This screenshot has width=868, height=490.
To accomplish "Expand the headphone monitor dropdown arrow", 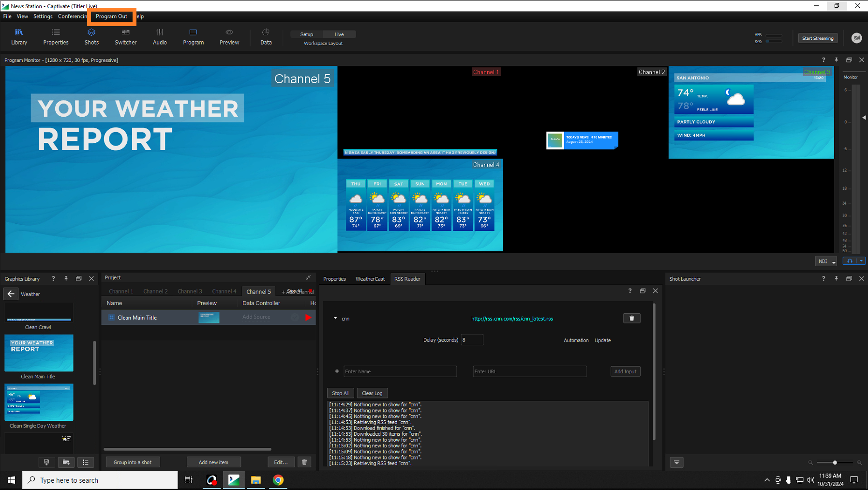I will 861,261.
